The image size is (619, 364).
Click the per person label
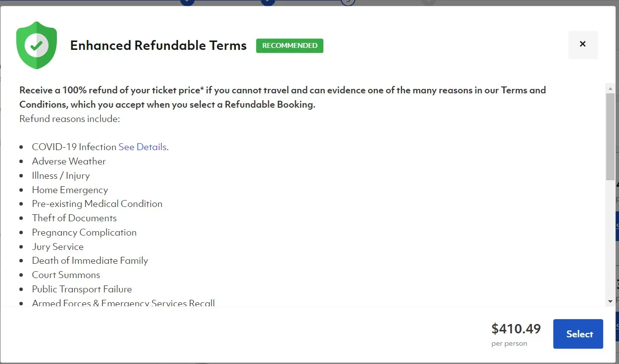[x=509, y=343]
